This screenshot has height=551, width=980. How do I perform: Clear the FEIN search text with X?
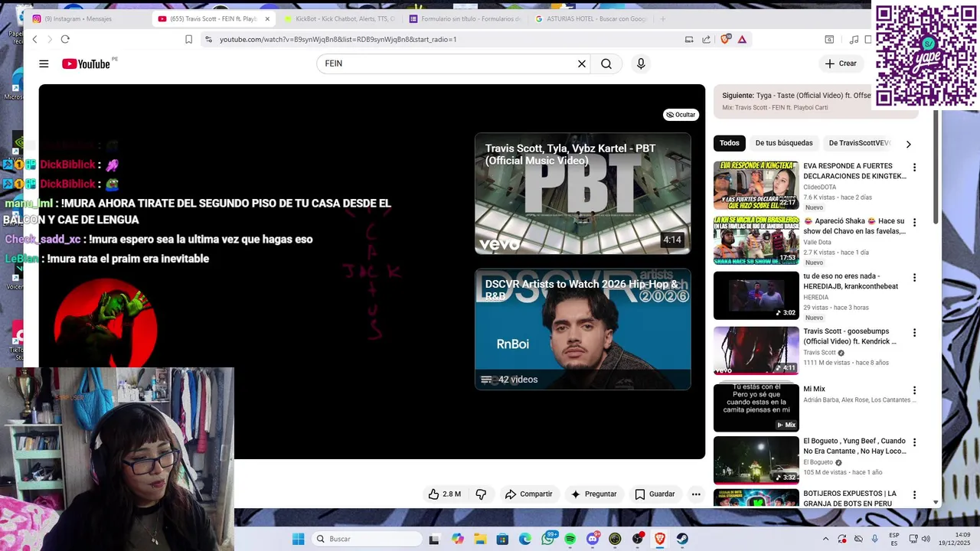click(582, 64)
